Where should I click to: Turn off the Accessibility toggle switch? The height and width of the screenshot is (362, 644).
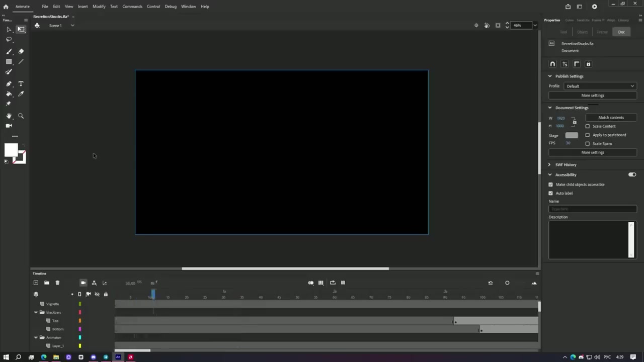632,174
